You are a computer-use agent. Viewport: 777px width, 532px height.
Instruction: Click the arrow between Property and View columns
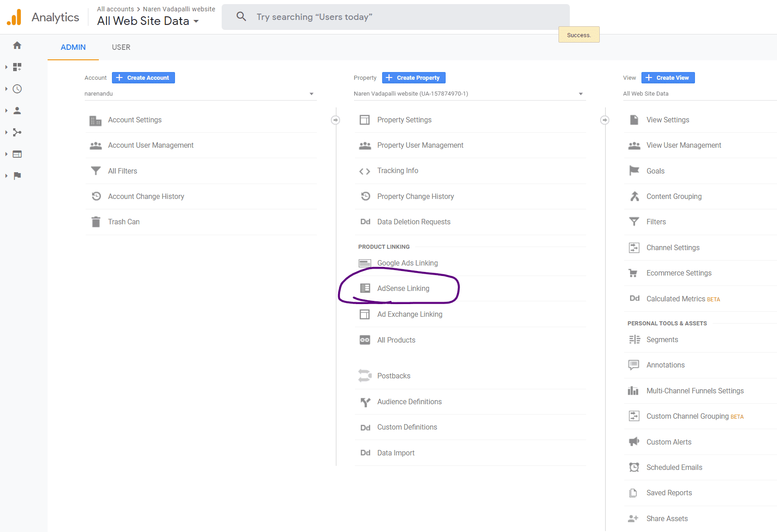605,120
